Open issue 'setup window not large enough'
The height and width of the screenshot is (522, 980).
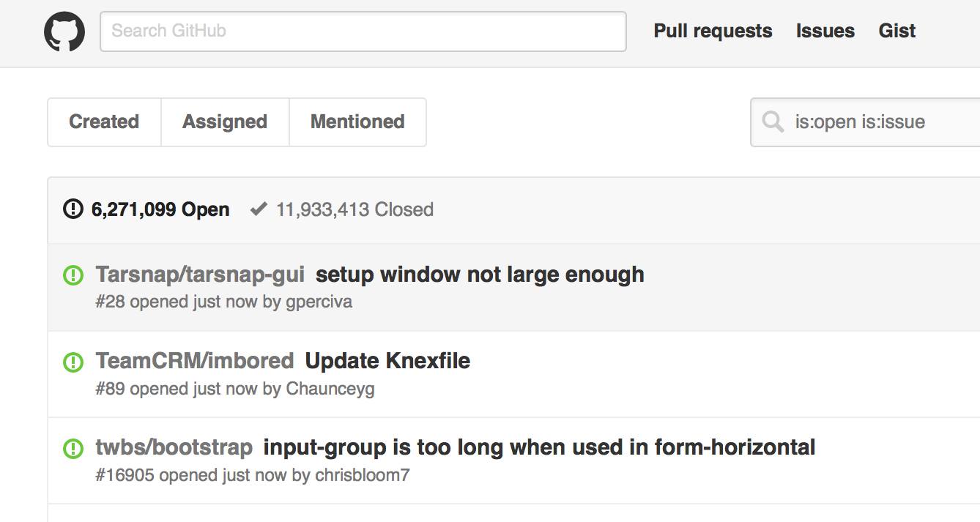(480, 275)
